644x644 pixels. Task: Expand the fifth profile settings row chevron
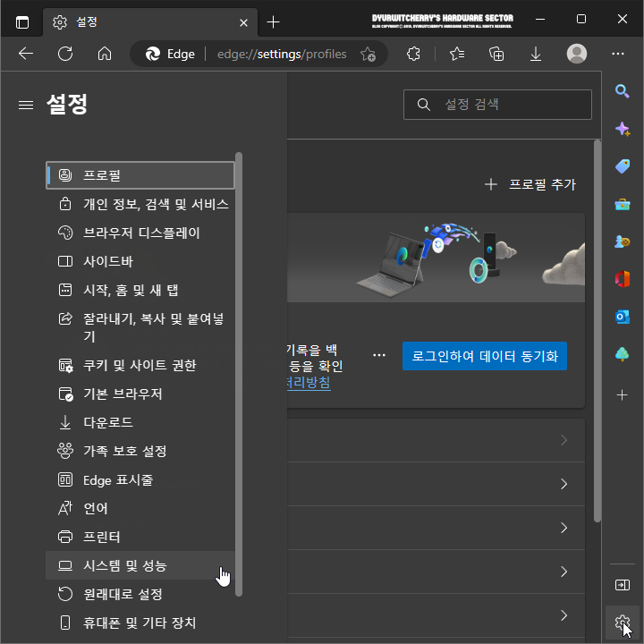pyautogui.click(x=563, y=615)
